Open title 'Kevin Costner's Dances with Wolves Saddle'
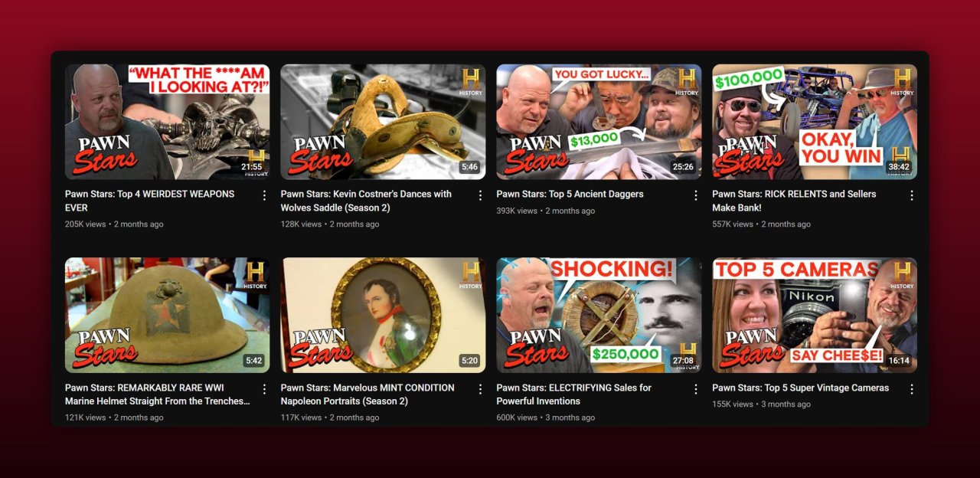 [366, 201]
